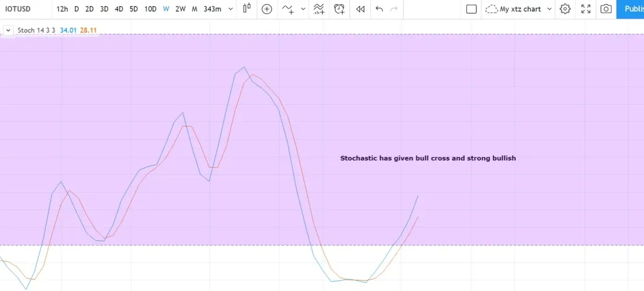Open the layout selection square icon
Viewport: 644px width, 291px height.
point(472,9)
